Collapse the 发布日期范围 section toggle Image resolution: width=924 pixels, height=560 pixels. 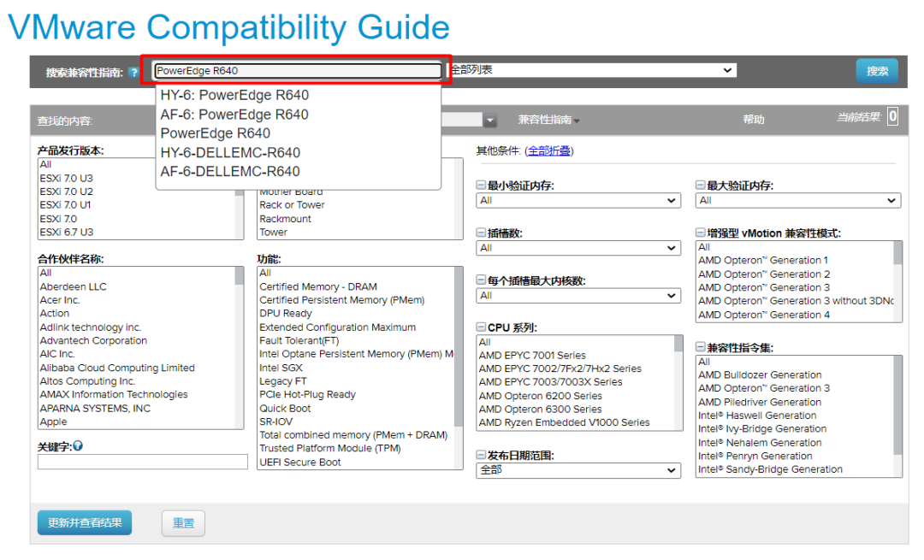pos(481,455)
